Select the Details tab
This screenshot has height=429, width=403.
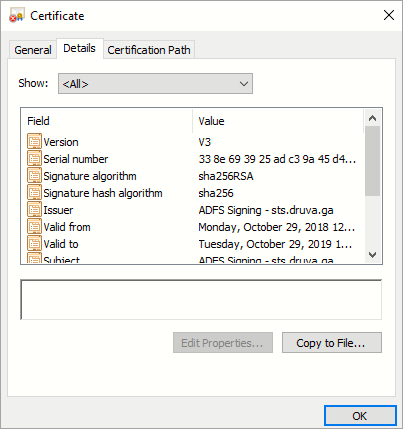(79, 48)
